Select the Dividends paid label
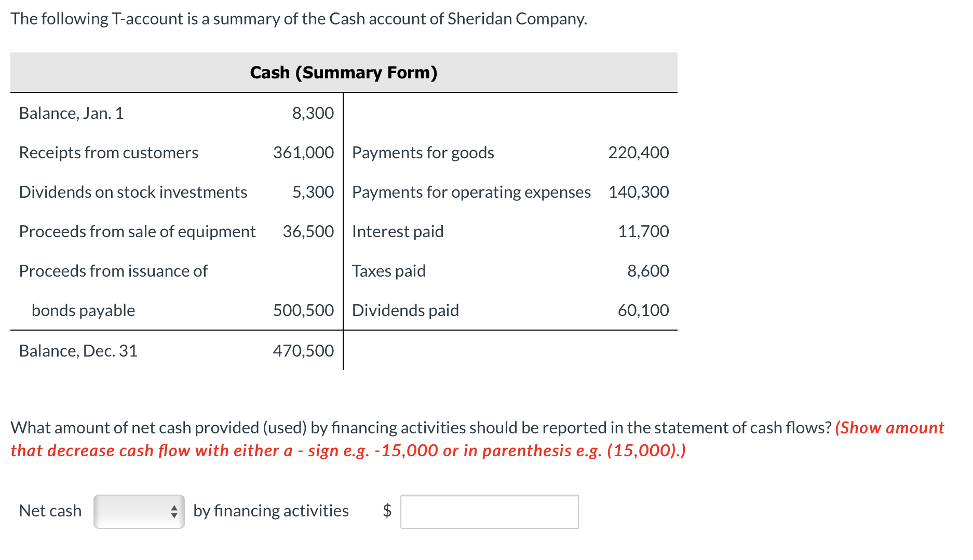973x560 pixels. pos(406,310)
